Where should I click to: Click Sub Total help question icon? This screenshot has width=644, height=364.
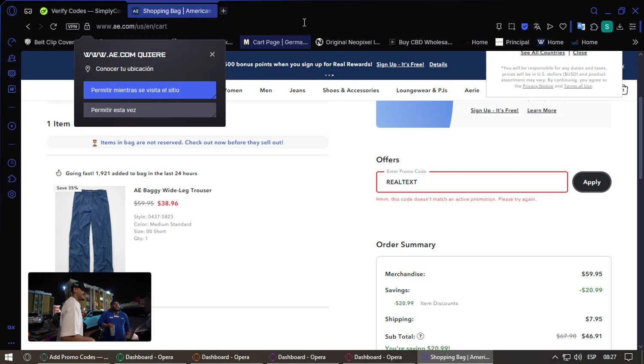(x=420, y=336)
